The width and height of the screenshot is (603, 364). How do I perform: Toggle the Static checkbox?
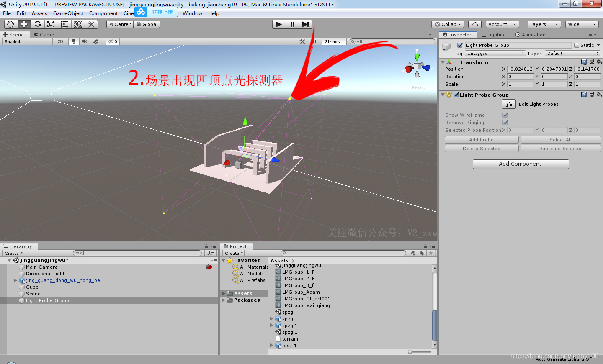coord(577,45)
